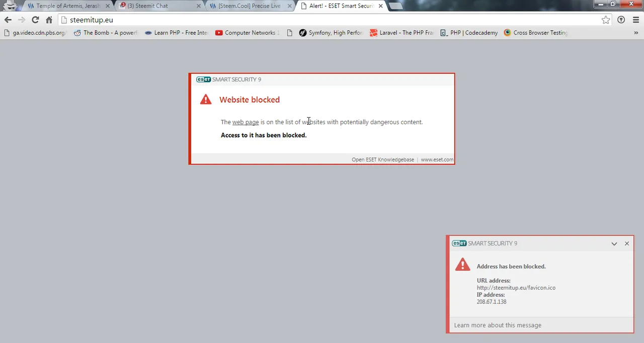The image size is (644, 343).
Task: Click the extension icon beside the star
Action: click(621, 20)
